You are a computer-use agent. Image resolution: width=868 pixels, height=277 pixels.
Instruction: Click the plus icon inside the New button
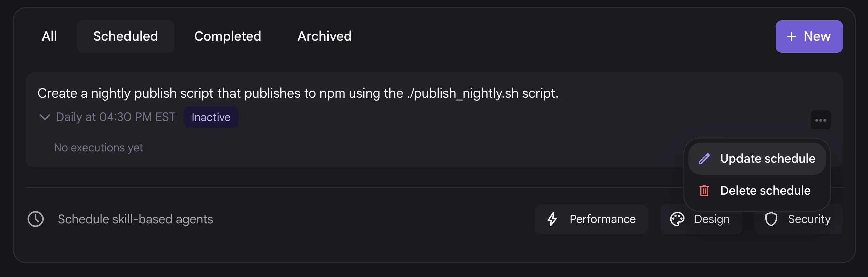[792, 36]
